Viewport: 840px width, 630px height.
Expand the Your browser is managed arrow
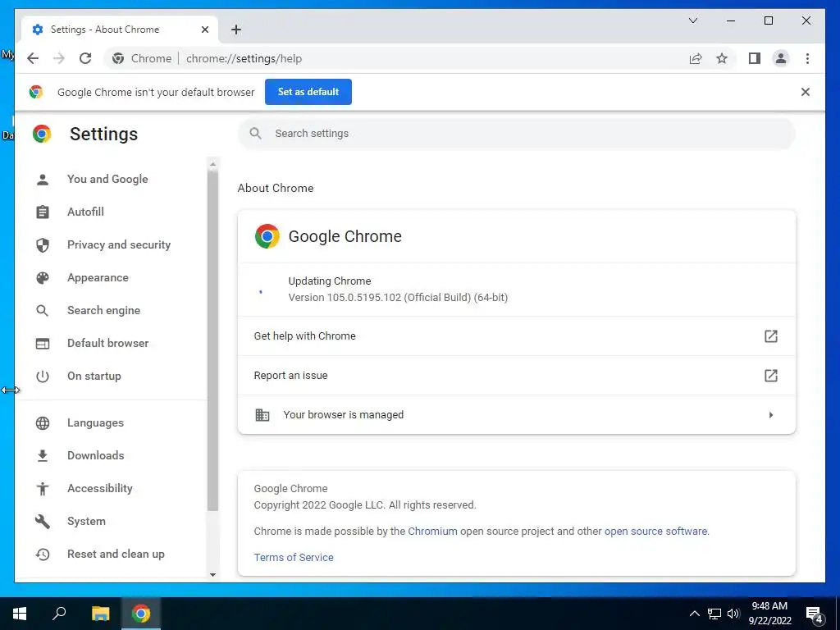click(771, 414)
